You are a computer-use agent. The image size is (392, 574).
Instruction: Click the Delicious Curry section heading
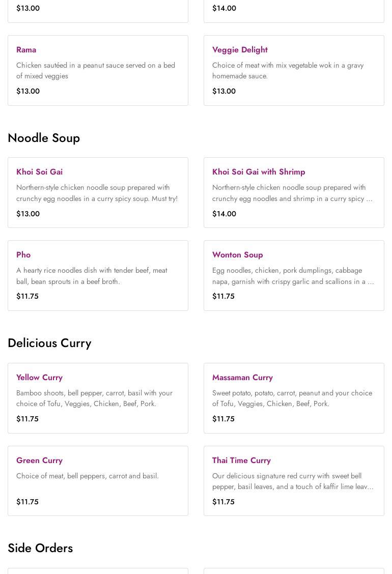tap(49, 343)
